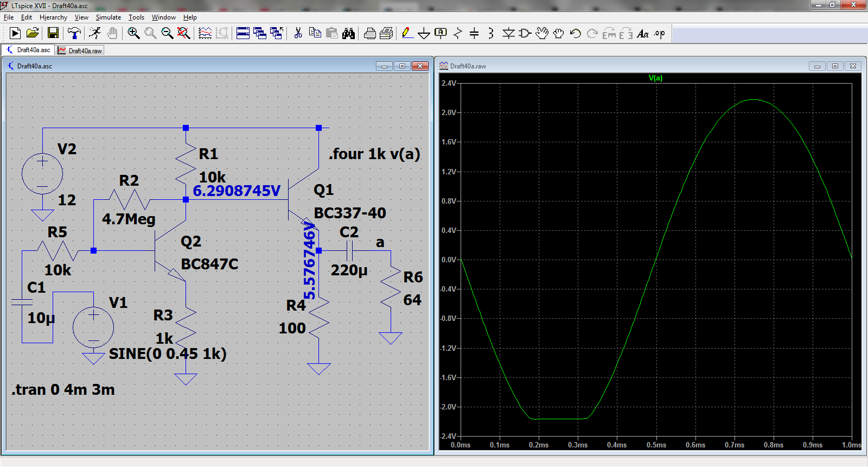Open the File menu
Image resolution: width=868 pixels, height=467 pixels.
pyautogui.click(x=9, y=17)
